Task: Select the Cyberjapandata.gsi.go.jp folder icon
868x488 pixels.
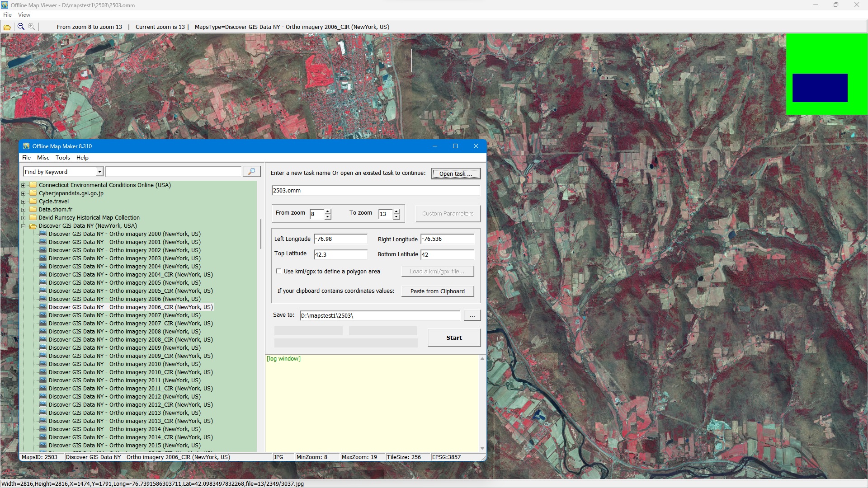Action: tap(33, 193)
